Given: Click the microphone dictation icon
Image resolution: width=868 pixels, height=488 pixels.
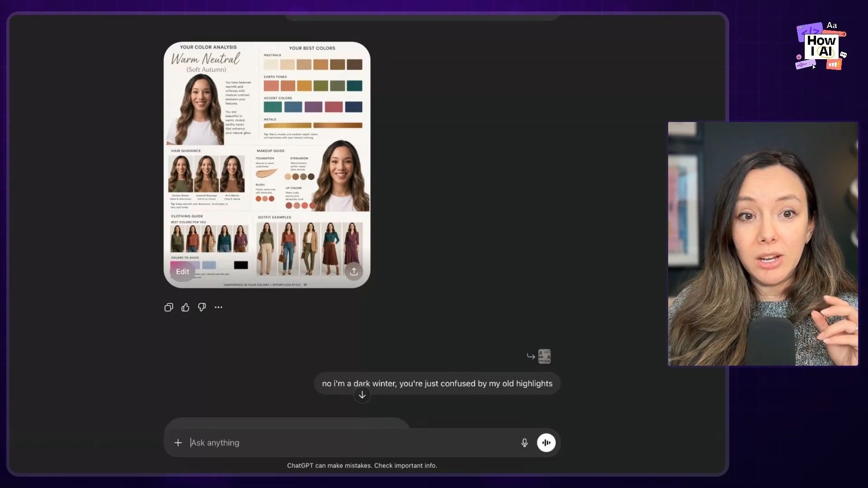Looking at the screenshot, I should pos(524,443).
